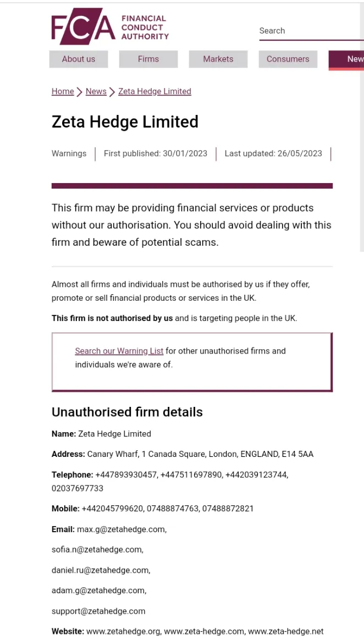Open the News breadcrumb link
Viewport: 364px width, 640px height.
coord(96,91)
